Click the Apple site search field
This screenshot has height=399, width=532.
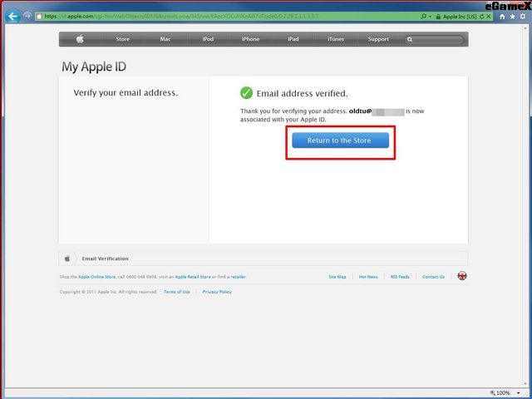tap(435, 39)
